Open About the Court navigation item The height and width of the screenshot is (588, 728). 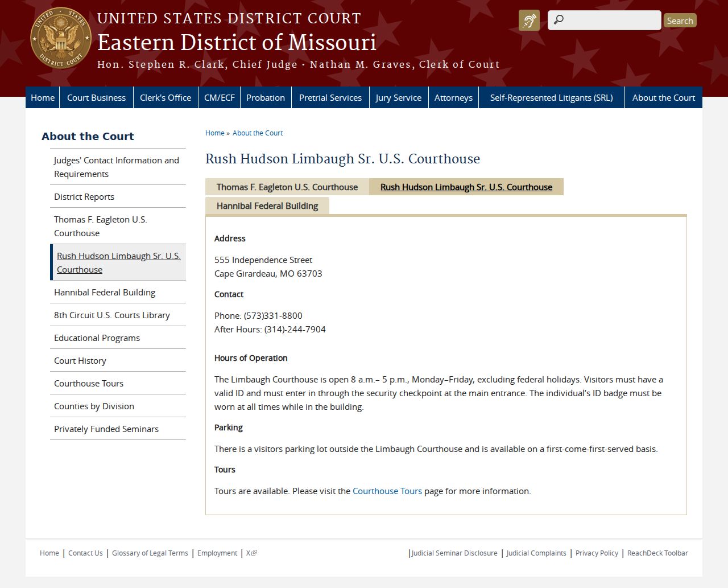664,97
